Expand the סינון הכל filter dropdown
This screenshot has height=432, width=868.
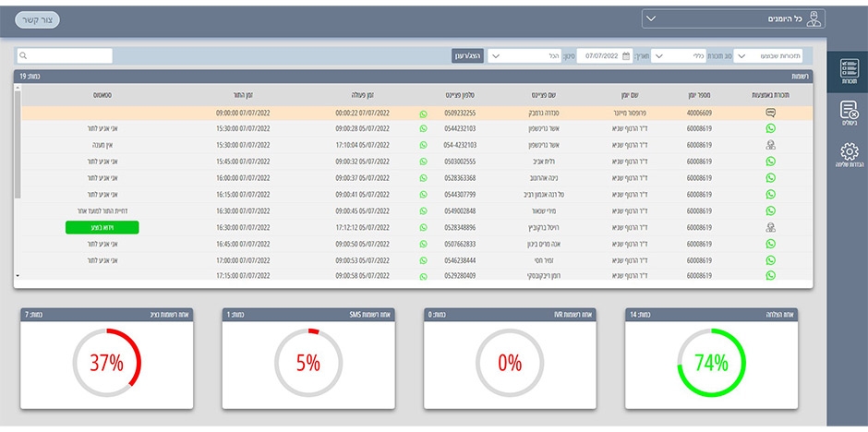(524, 56)
